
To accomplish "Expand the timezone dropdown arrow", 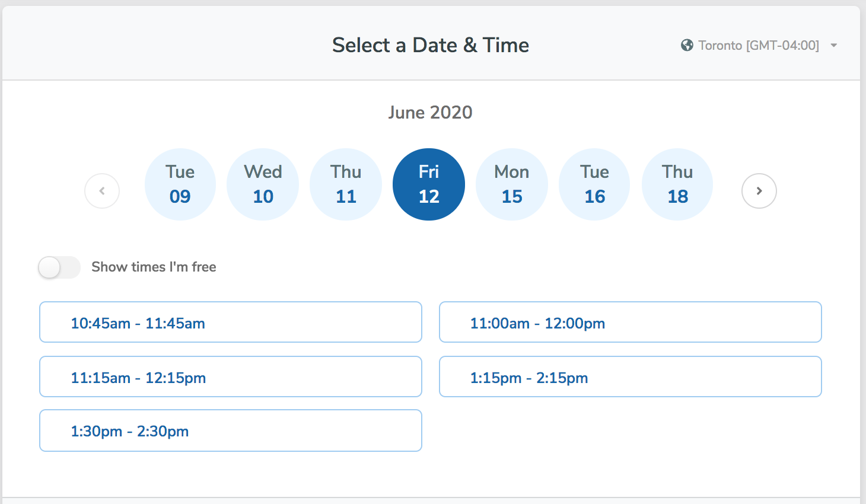I will (x=833, y=45).
